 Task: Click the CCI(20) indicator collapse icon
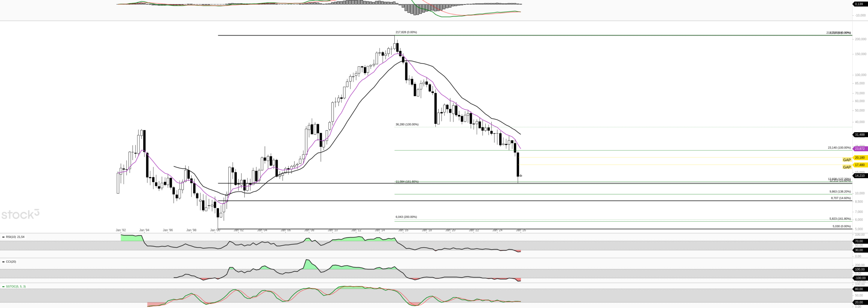pyautogui.click(x=3, y=262)
